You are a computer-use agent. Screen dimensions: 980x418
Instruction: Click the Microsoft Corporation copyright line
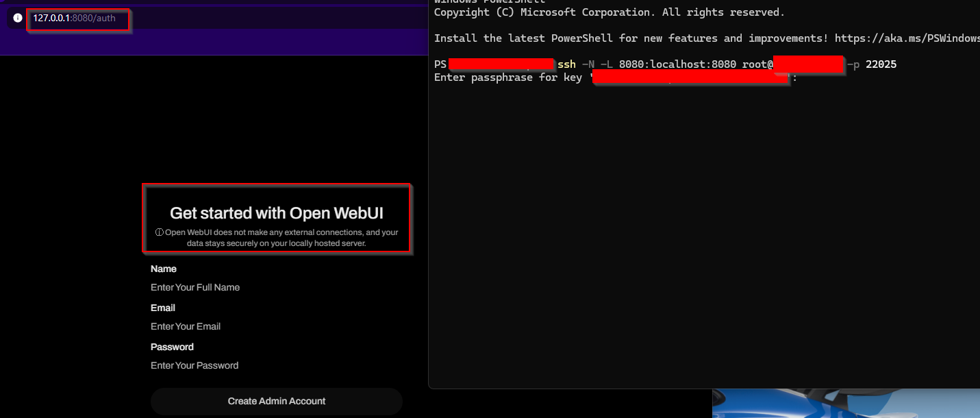pos(610,12)
